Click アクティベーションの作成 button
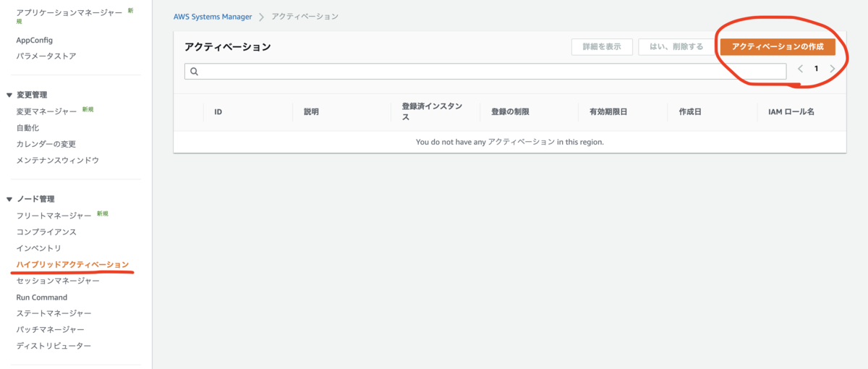 pyautogui.click(x=778, y=46)
